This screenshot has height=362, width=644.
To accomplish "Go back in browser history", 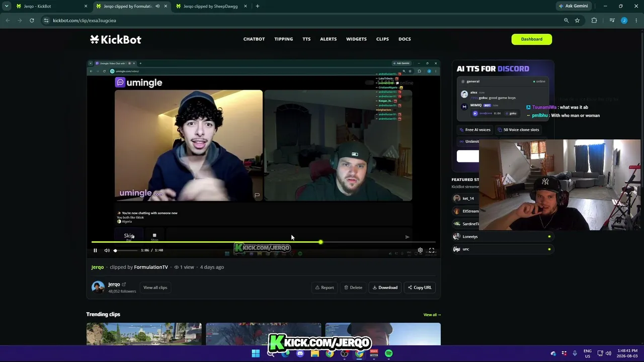I will 8,21.
